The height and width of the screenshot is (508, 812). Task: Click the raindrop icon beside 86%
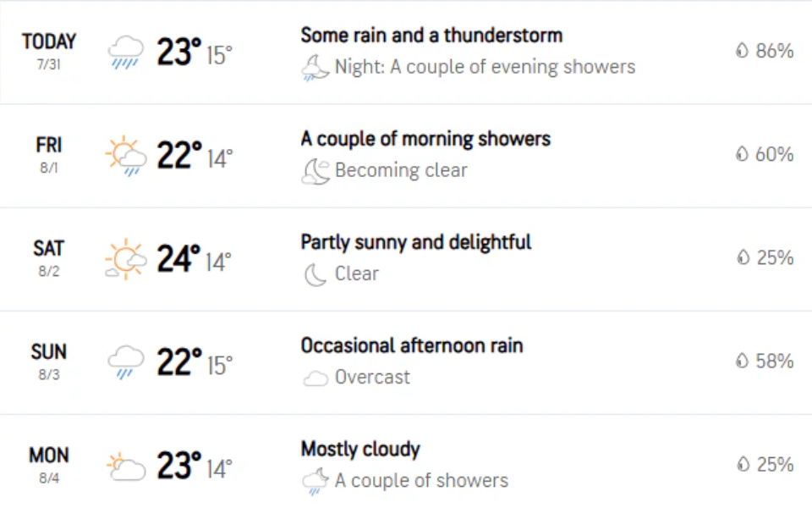[x=742, y=52]
